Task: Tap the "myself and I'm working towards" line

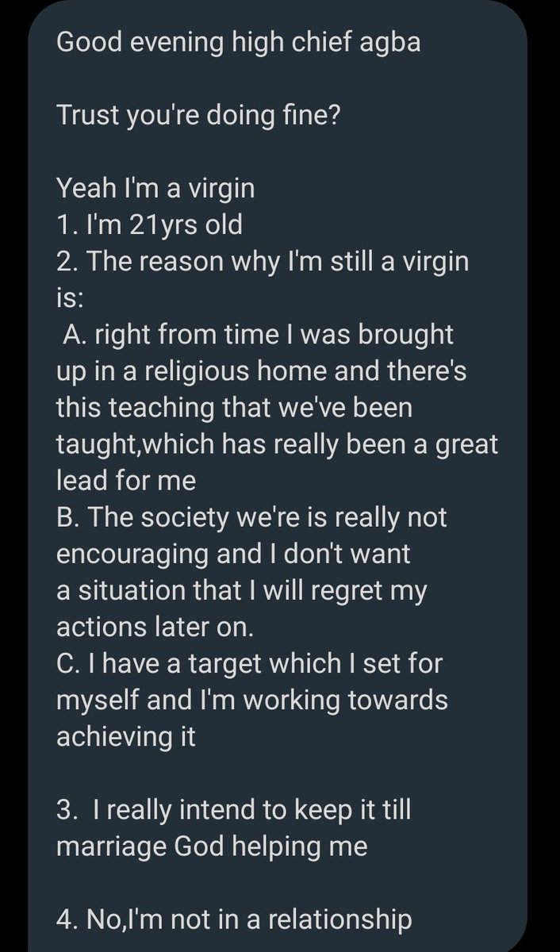Action: click(x=252, y=701)
